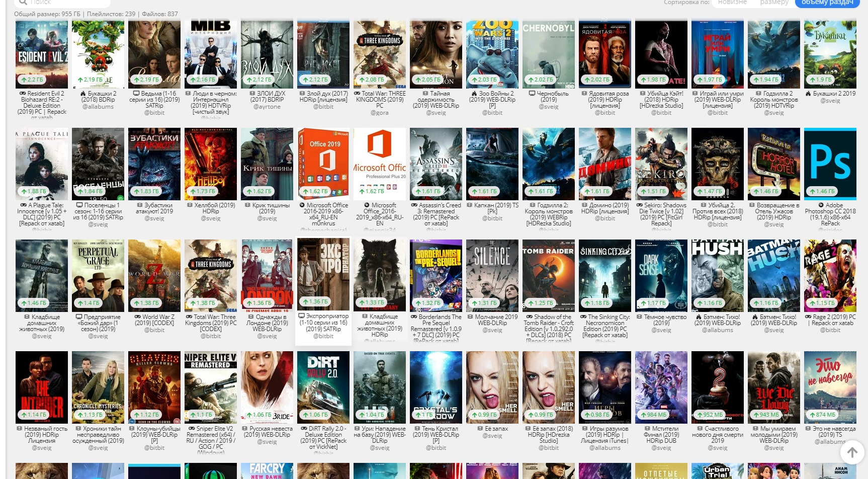Open the Клоуны-убийцы WEB-DLRip link

154,435
